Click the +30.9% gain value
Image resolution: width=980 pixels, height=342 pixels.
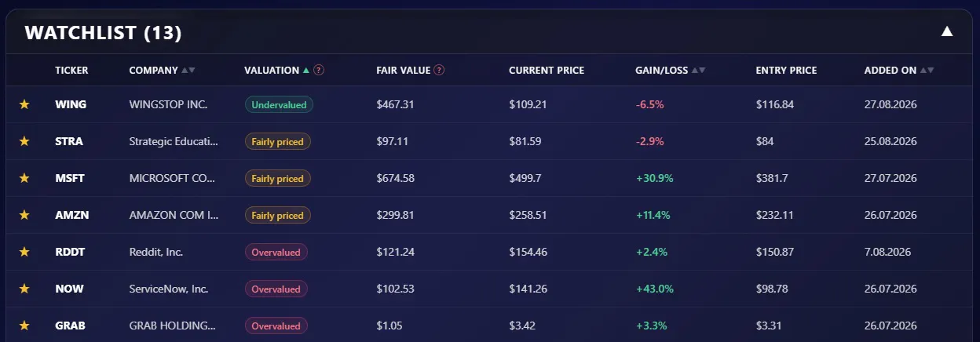tap(654, 178)
